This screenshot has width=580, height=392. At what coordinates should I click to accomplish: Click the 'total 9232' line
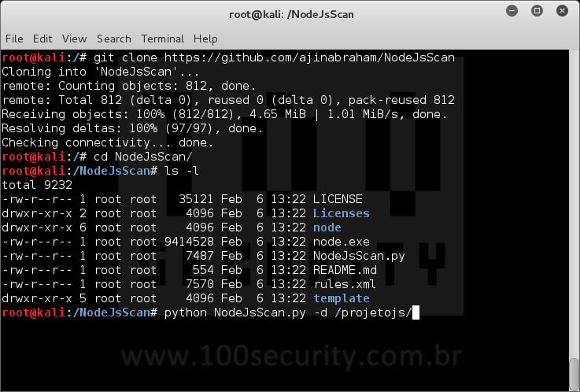pyautogui.click(x=37, y=185)
